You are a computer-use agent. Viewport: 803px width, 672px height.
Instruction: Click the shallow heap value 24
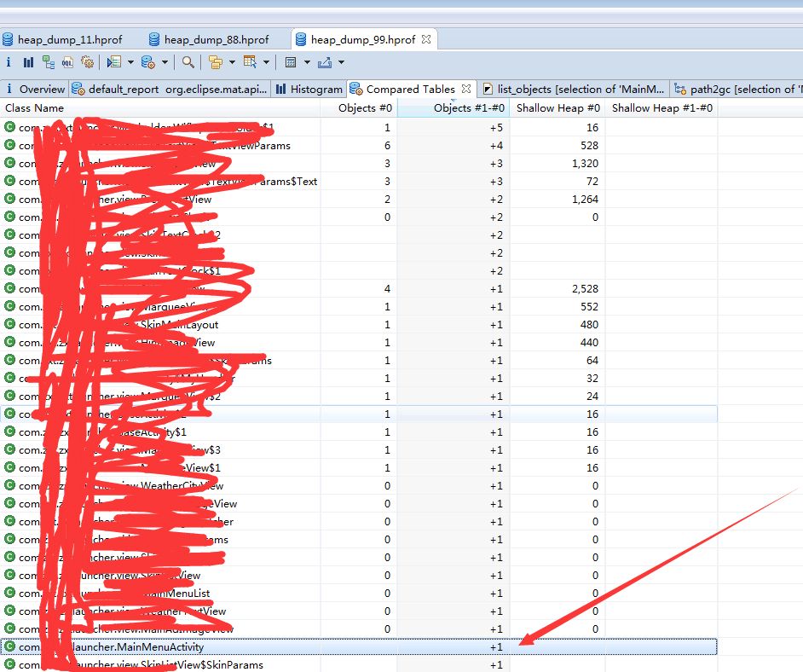click(592, 397)
